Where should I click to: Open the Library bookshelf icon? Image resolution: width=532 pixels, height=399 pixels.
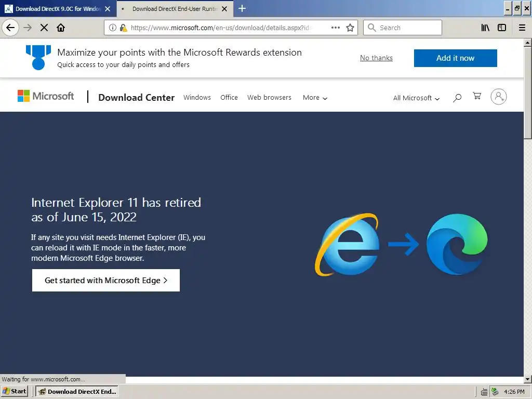485,28
